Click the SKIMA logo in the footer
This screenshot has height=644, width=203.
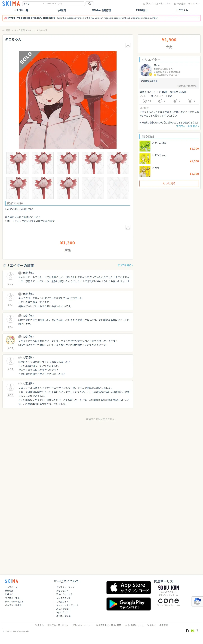12,581
